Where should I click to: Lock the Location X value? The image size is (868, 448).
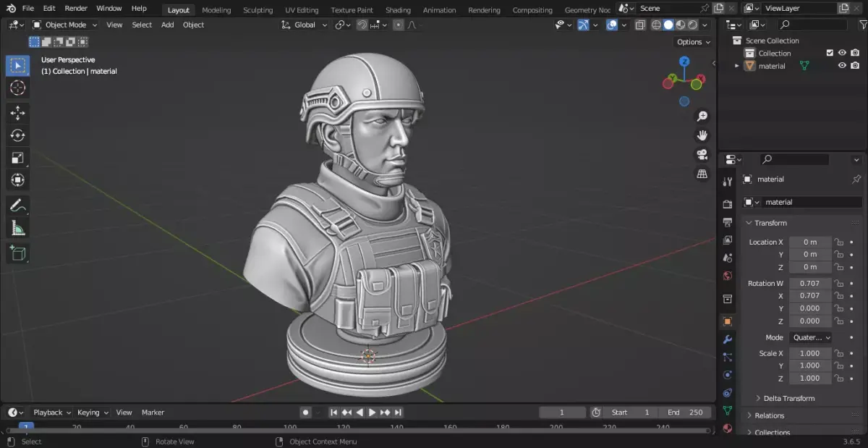pos(839,242)
